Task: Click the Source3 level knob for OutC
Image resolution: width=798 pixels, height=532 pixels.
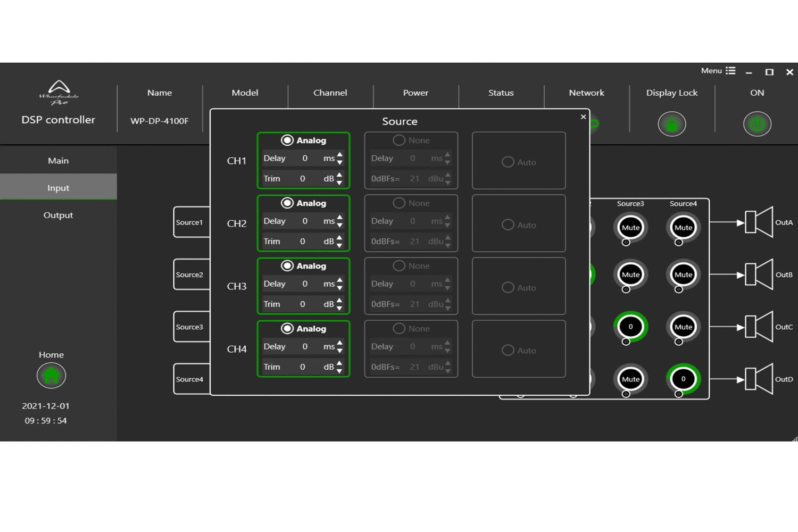Action: (x=630, y=327)
